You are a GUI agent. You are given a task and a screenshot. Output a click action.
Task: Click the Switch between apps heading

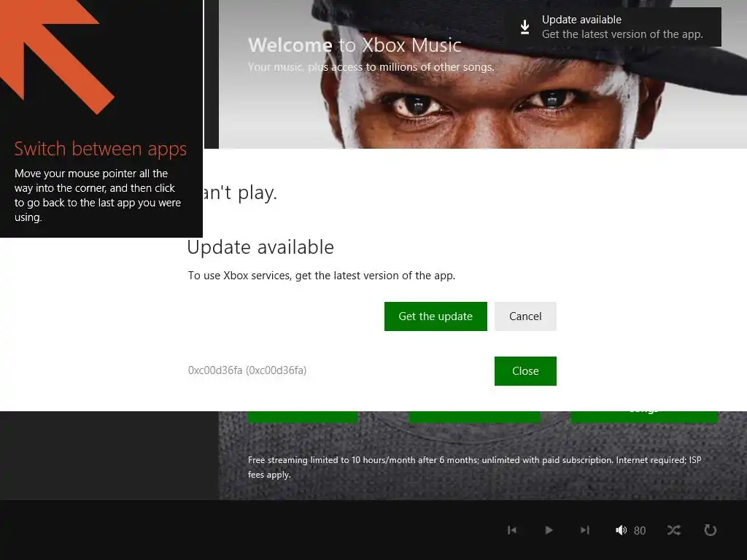[101, 149]
